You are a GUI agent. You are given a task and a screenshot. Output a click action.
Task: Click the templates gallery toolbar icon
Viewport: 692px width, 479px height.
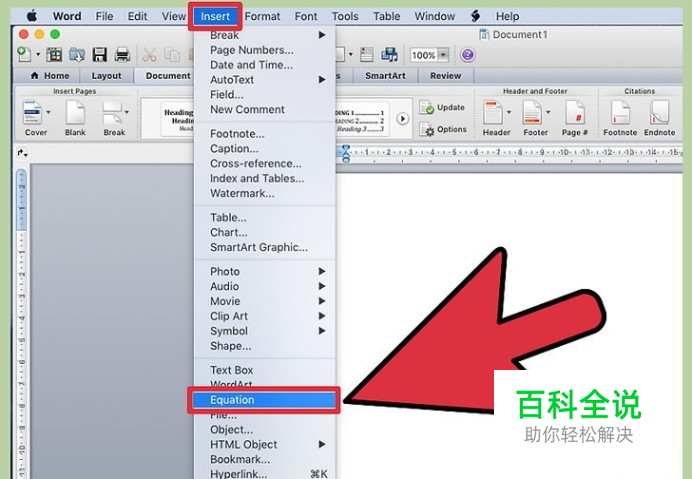tap(54, 55)
